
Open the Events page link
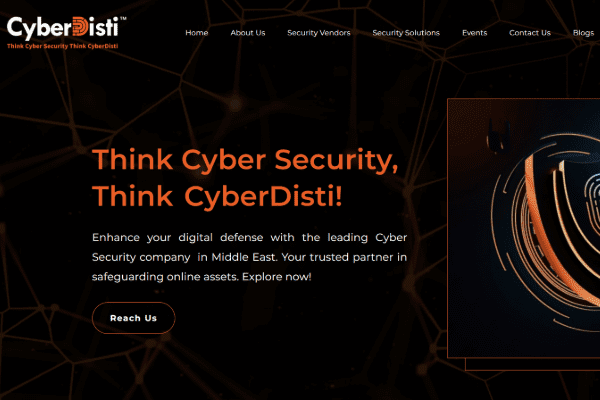[x=474, y=33]
